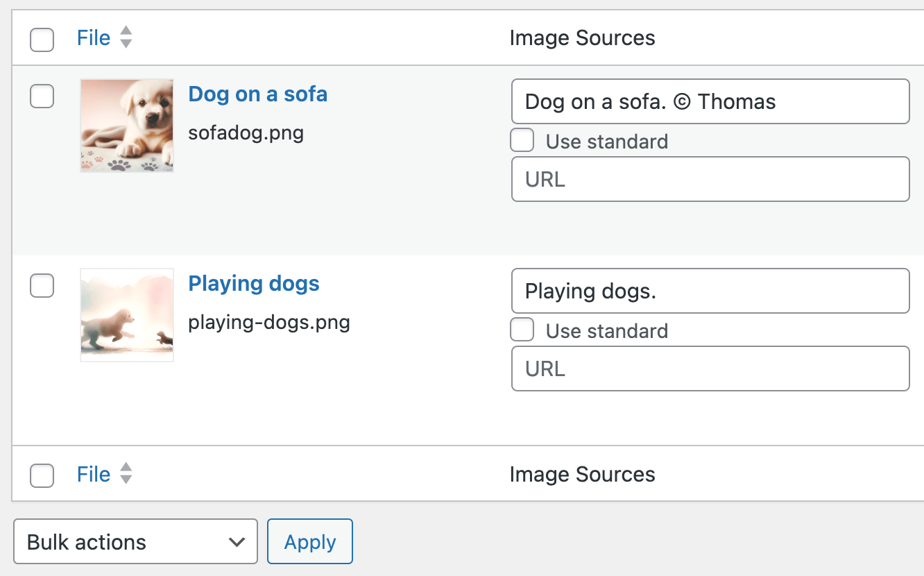
Task: Open the Bulk actions dropdown
Action: [135, 542]
